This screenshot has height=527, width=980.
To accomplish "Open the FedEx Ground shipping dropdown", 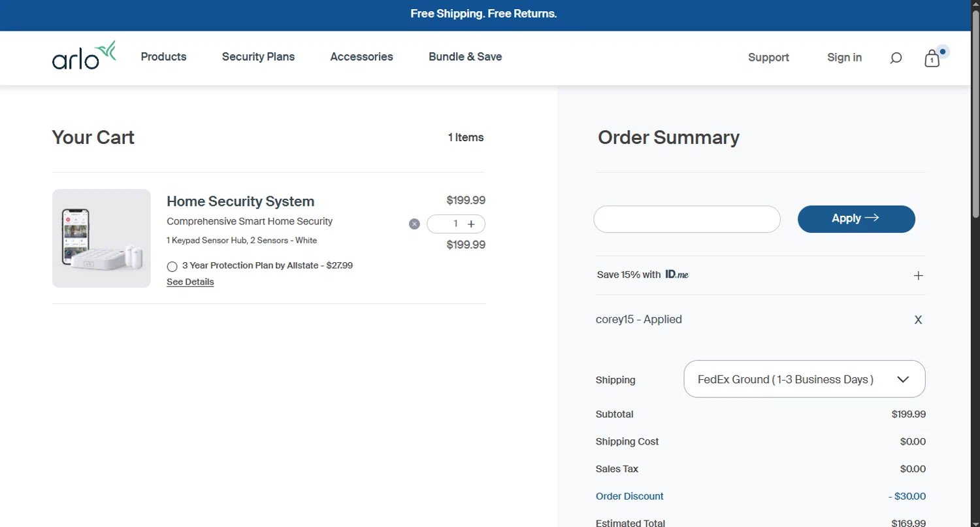I will [804, 379].
